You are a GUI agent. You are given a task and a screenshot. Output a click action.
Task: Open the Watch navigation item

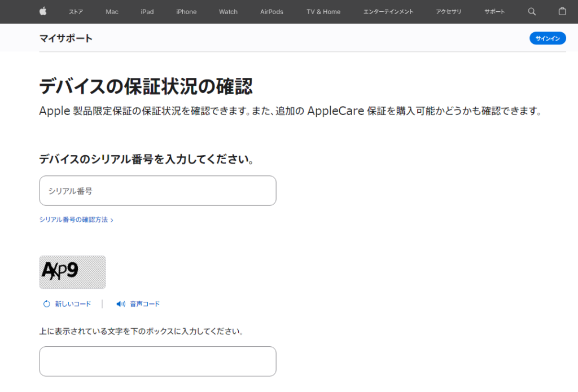click(x=228, y=12)
